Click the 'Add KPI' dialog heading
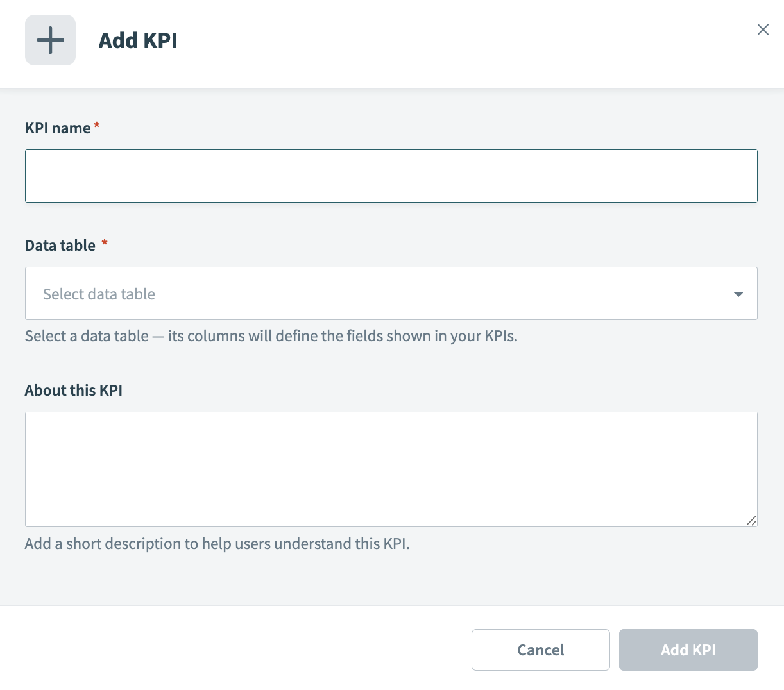The height and width of the screenshot is (690, 784). click(x=137, y=40)
